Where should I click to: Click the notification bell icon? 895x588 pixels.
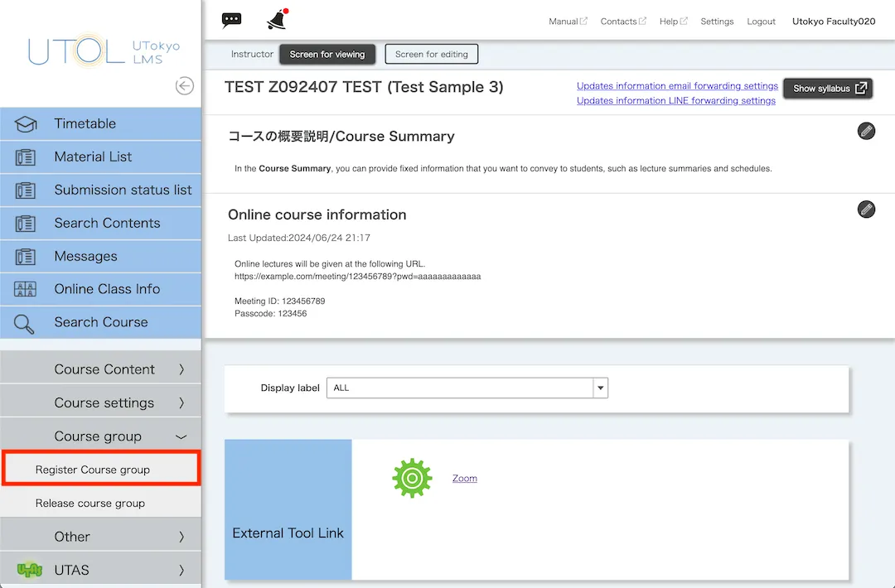[x=276, y=20]
